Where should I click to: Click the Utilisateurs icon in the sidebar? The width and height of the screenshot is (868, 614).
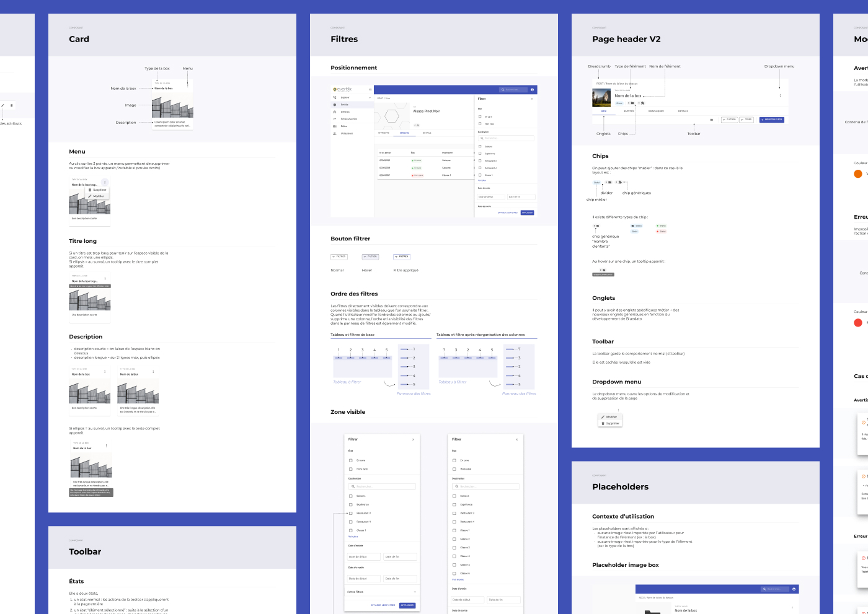(x=335, y=133)
